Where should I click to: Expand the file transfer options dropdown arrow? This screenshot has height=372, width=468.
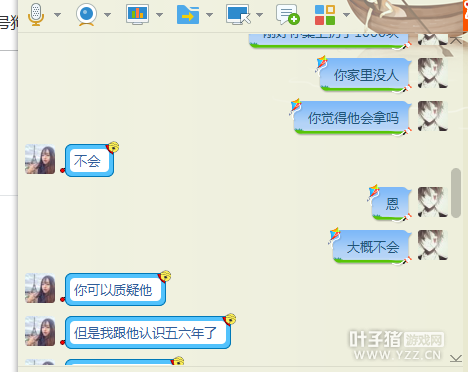pos(209,15)
